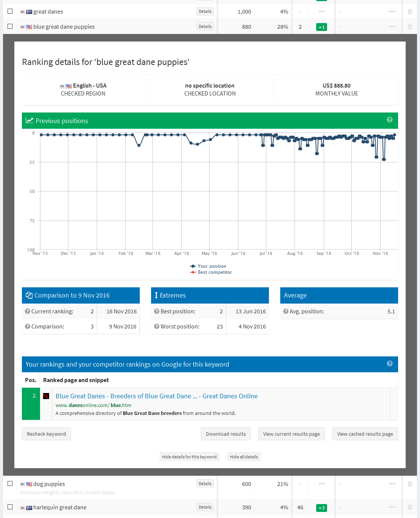Tick the 'harlequin great dane' checkbox
420x518 pixels.
10,507
